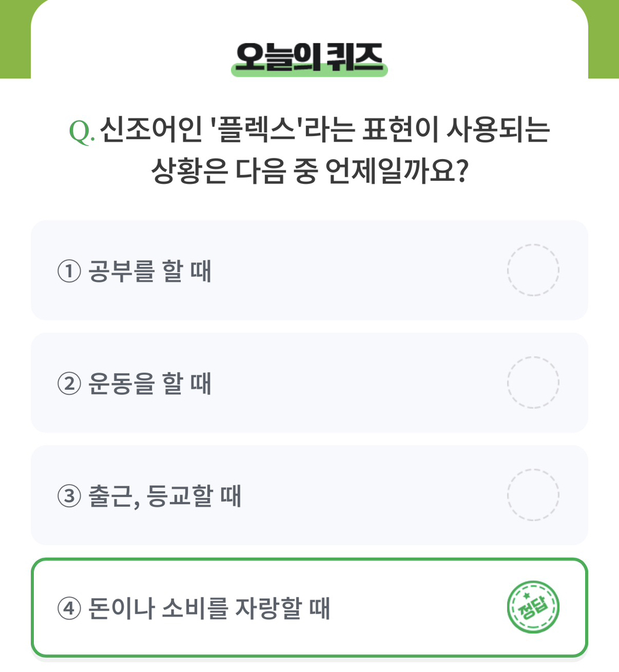The image size is (619, 672).
Task: Choose answer 돈이나 소비를 자랑할 때
Action: coord(309,607)
